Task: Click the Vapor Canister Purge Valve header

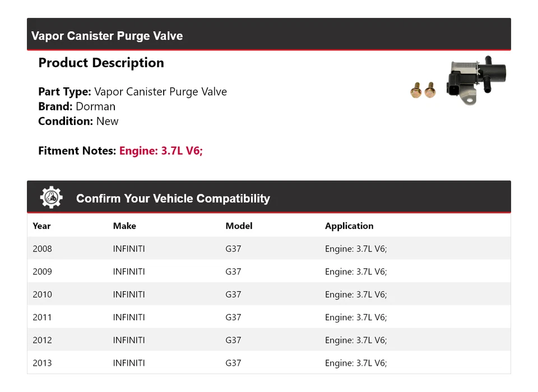Action: pos(107,36)
